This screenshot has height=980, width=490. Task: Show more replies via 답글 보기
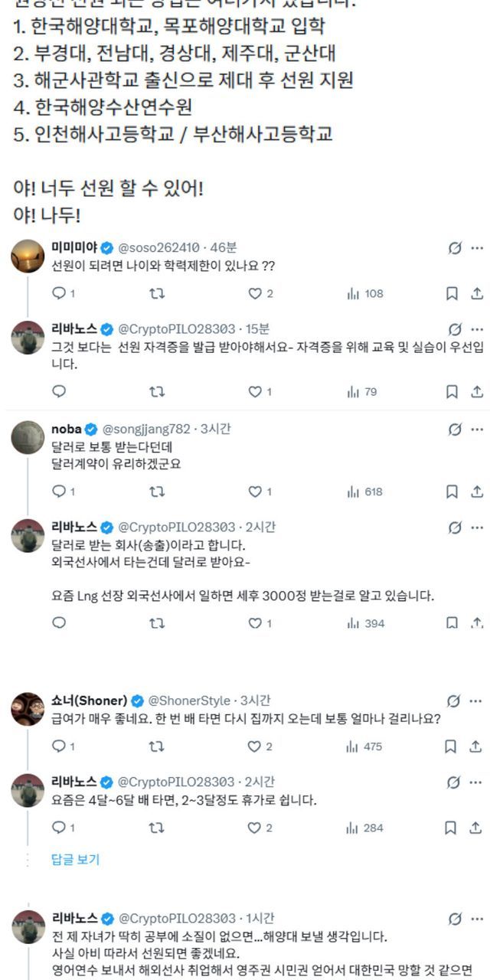click(75, 859)
